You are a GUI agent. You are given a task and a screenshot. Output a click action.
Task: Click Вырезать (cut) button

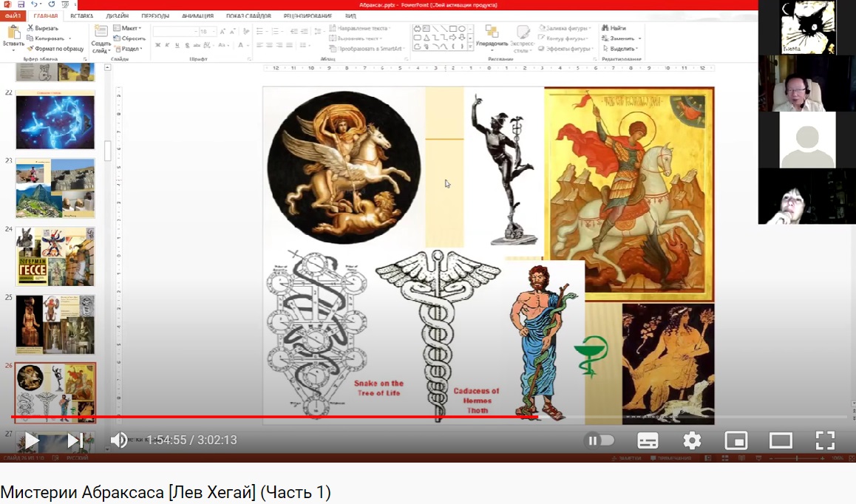[43, 28]
